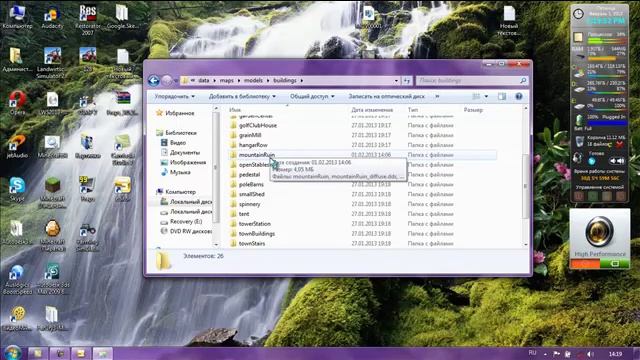Select Компьютер in the navigation pane
Viewport: 640px width, 360px height.
[x=180, y=191]
